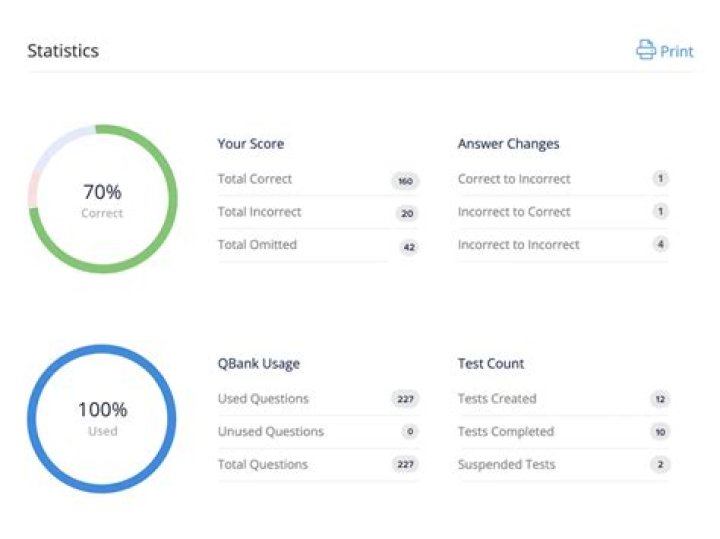The image size is (720, 539).
Task: Click the Answer Changes section heading
Action: 508,144
